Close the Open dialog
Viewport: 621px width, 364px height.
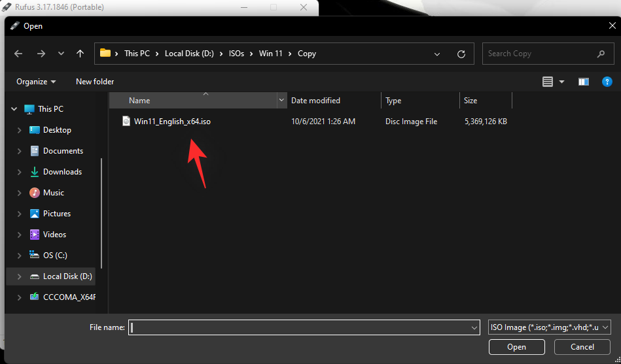[x=612, y=25]
